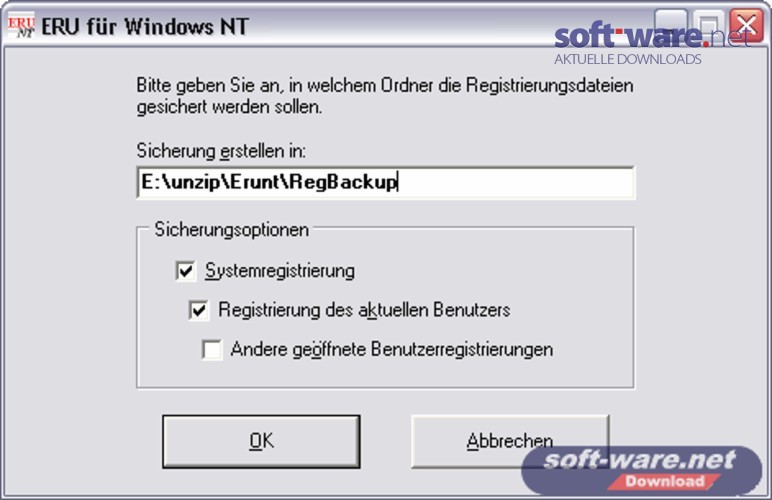Click the 'Bitte geben Sie an' instruction text

(x=385, y=95)
